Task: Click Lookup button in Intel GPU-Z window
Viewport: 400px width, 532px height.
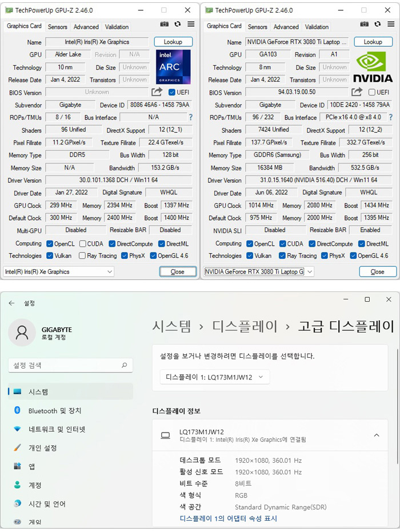Action: coord(173,42)
